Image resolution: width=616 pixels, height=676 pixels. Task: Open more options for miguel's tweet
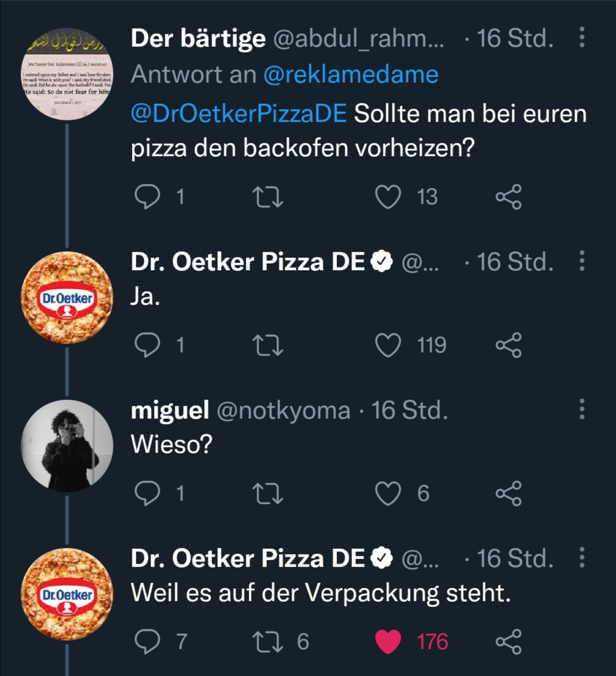tap(582, 409)
